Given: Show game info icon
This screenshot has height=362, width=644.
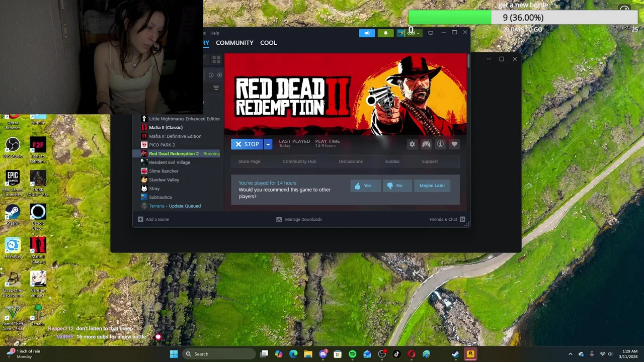Looking at the screenshot, I should tap(440, 144).
